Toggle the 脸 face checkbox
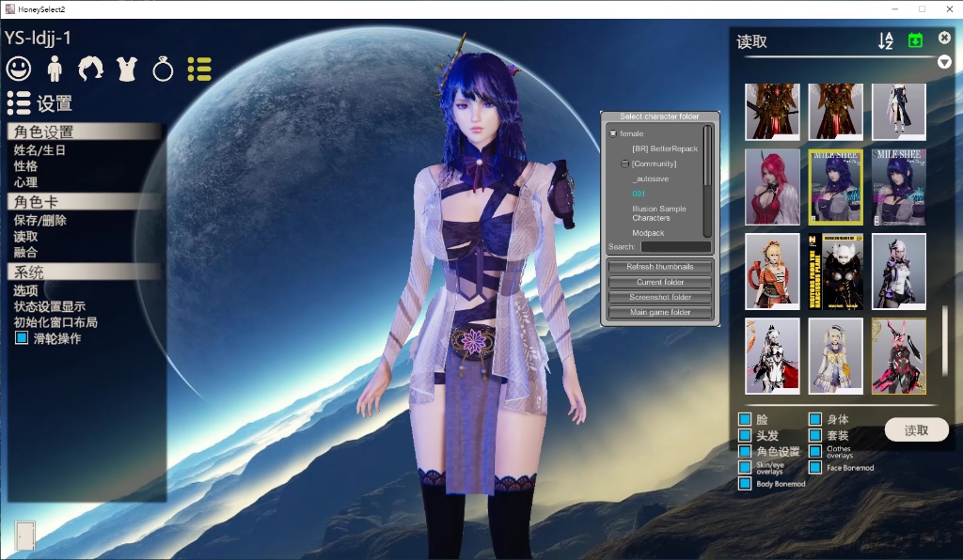 [x=745, y=419]
